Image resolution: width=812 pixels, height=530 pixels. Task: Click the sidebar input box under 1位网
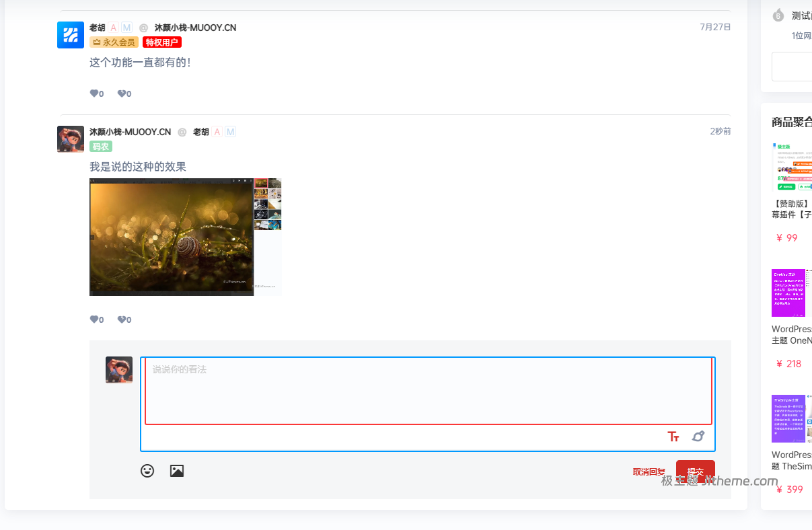pos(792,67)
